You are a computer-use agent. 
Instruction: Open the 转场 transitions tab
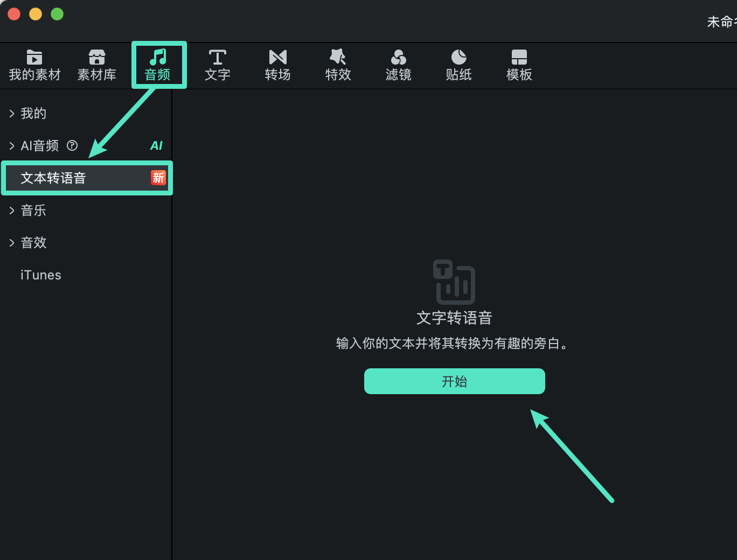click(278, 65)
